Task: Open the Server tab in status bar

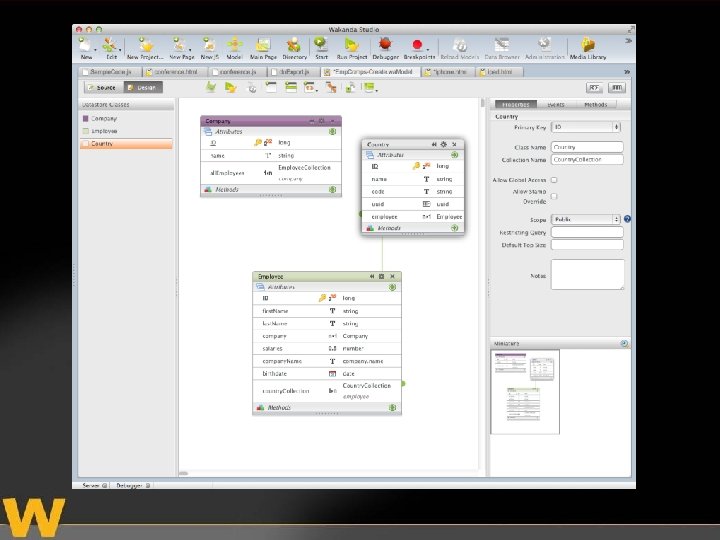Action: tap(94, 485)
